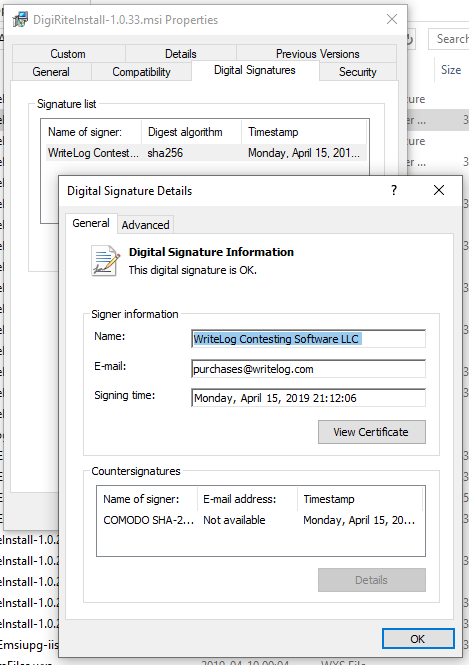The width and height of the screenshot is (469, 665).
Task: Click the Not available e-mail address cell
Action: (x=234, y=520)
